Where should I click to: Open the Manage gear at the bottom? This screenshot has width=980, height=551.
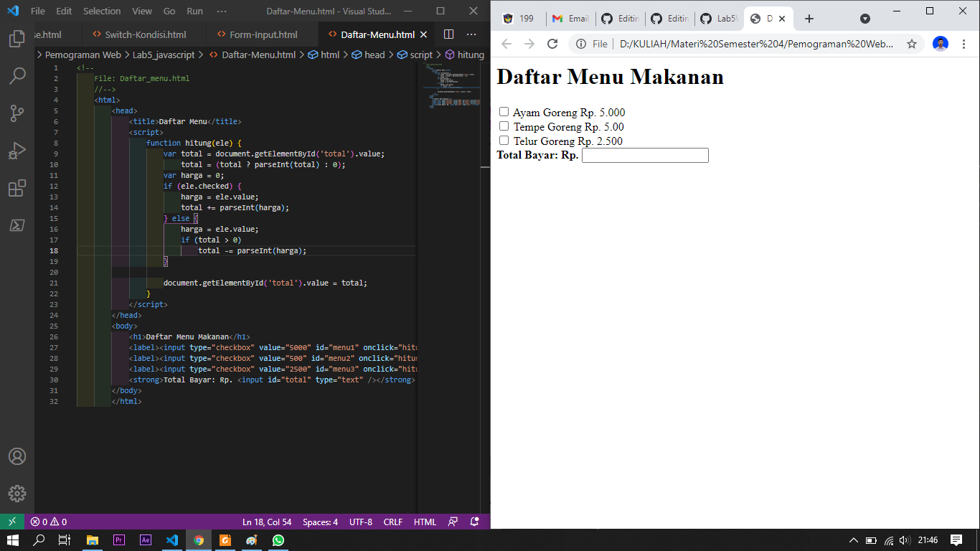point(17,493)
